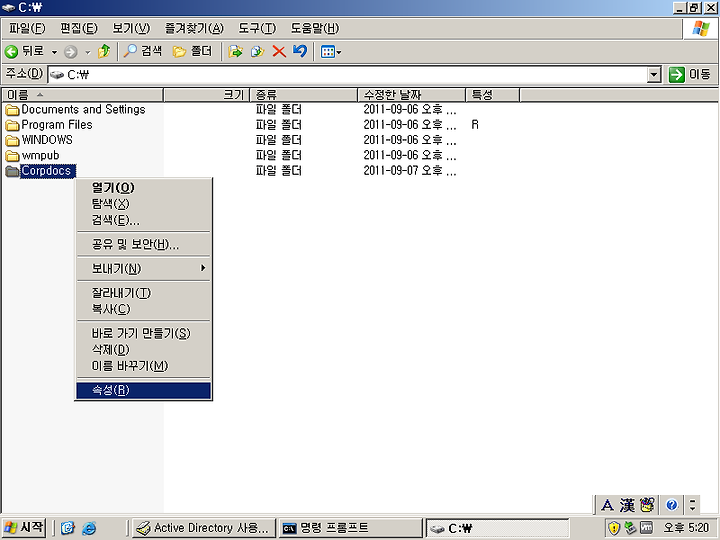720x540 pixels.
Task: Choose Search (검색) in context menu
Action: pyautogui.click(x=143, y=220)
